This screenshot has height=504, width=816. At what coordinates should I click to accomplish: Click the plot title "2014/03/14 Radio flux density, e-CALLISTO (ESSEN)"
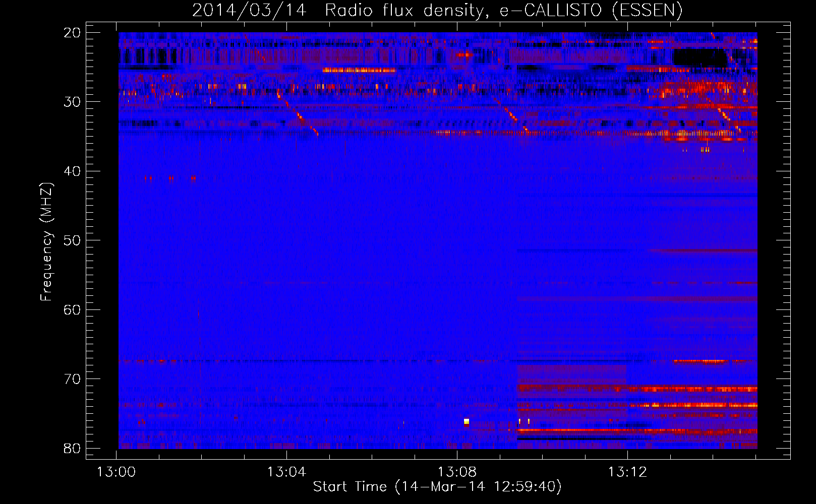click(437, 10)
